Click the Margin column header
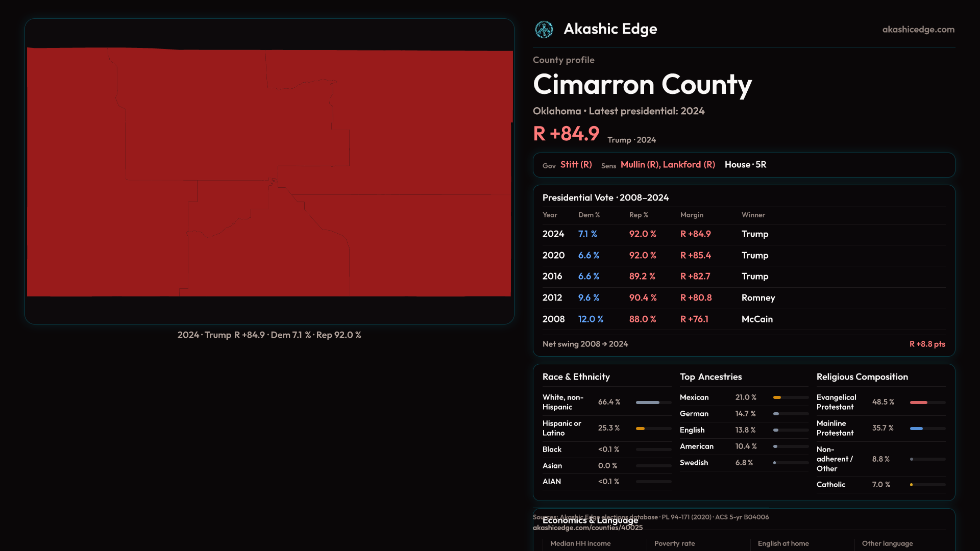The image size is (980, 551). pyautogui.click(x=691, y=215)
